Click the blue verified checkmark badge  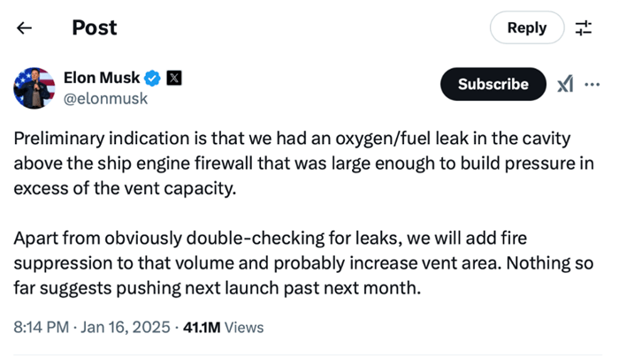(x=153, y=78)
